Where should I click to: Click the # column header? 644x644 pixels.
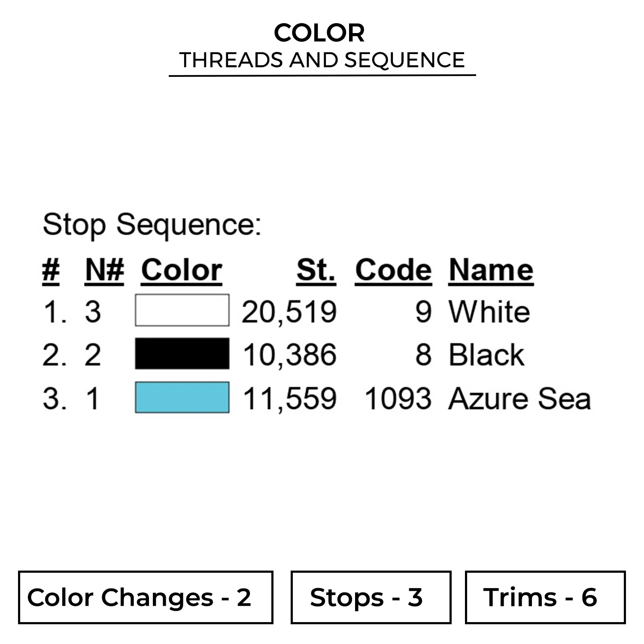[x=51, y=270]
